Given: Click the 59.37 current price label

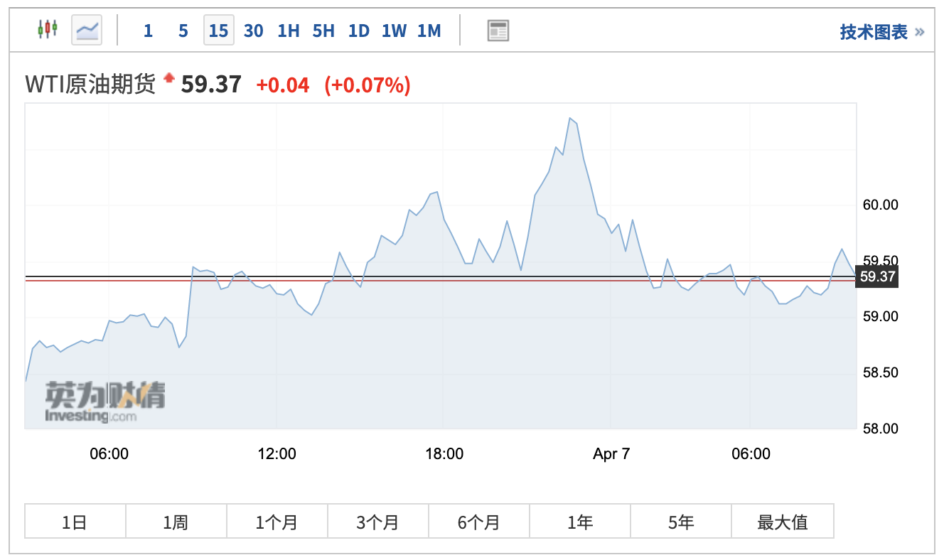Looking at the screenshot, I should [877, 276].
